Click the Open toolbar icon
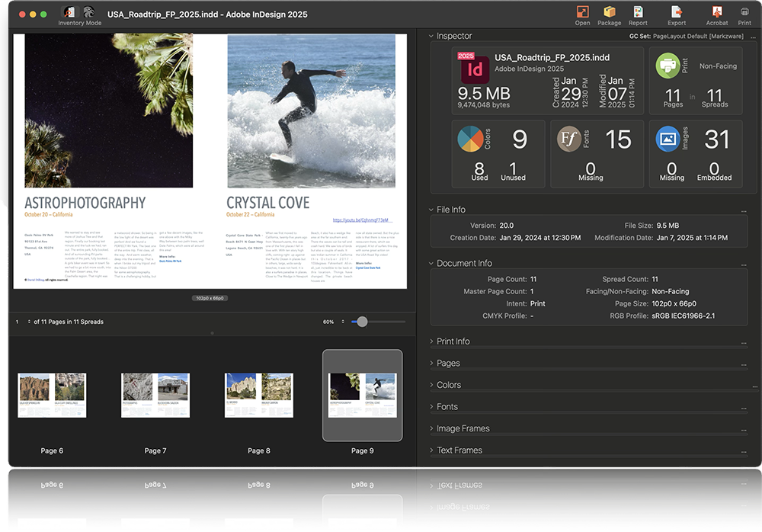 pos(582,11)
